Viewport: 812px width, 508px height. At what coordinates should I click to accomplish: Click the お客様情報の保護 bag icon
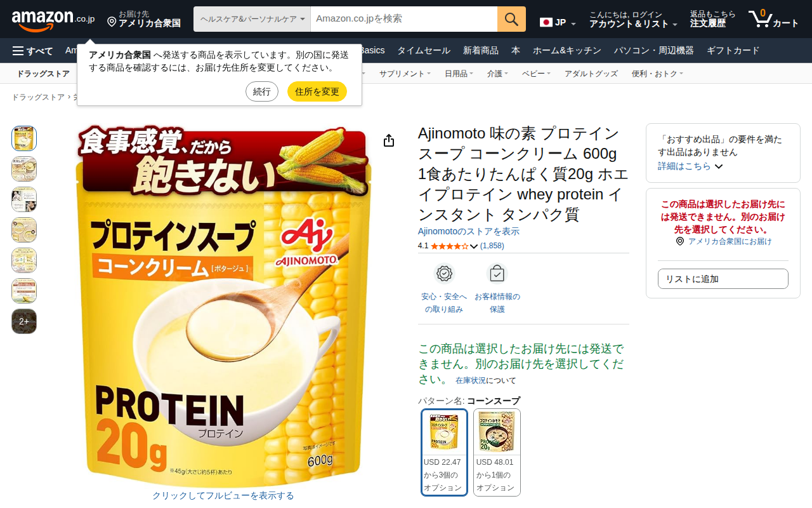click(497, 274)
